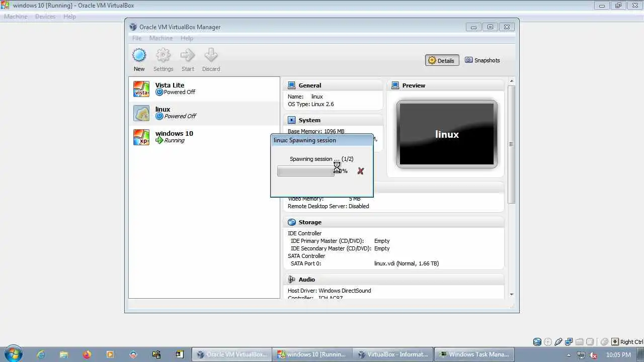Click the Preview section monitor icon

395,85
